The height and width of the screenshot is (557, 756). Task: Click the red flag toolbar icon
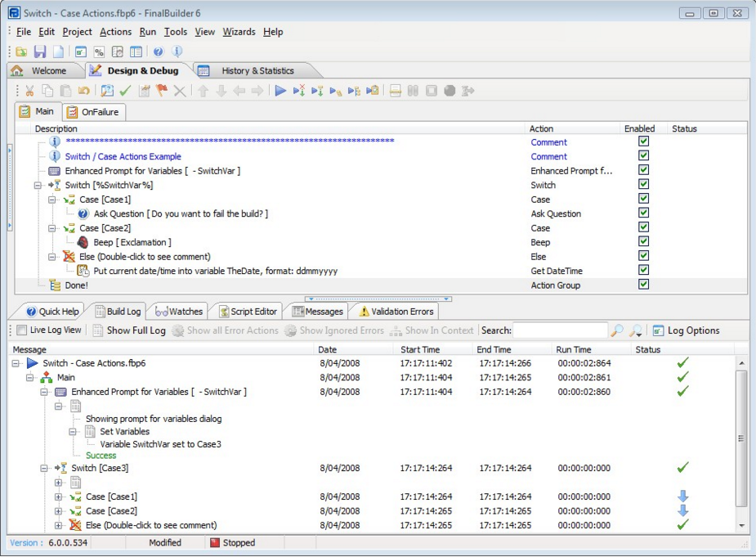point(162,91)
